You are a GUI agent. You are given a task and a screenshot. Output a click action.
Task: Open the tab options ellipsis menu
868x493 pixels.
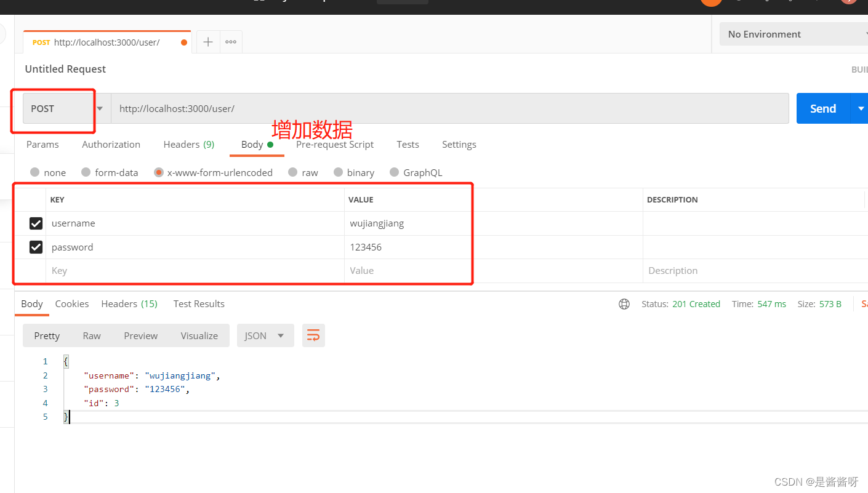231,42
